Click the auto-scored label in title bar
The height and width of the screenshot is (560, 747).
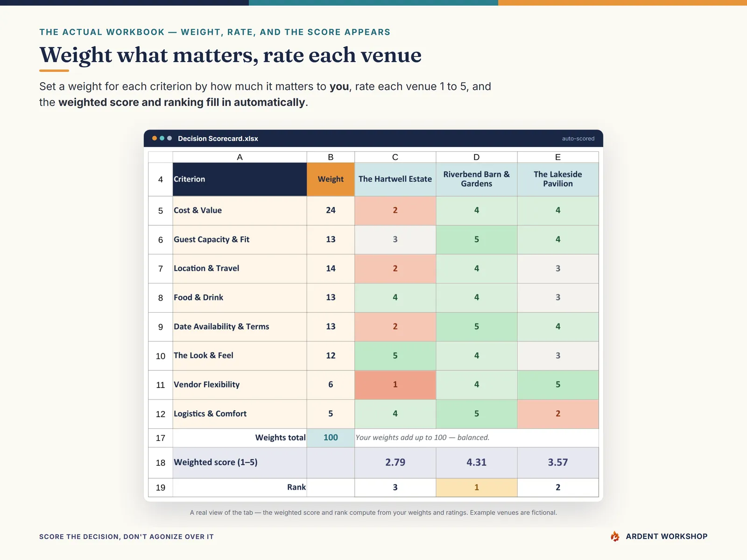[x=578, y=139]
